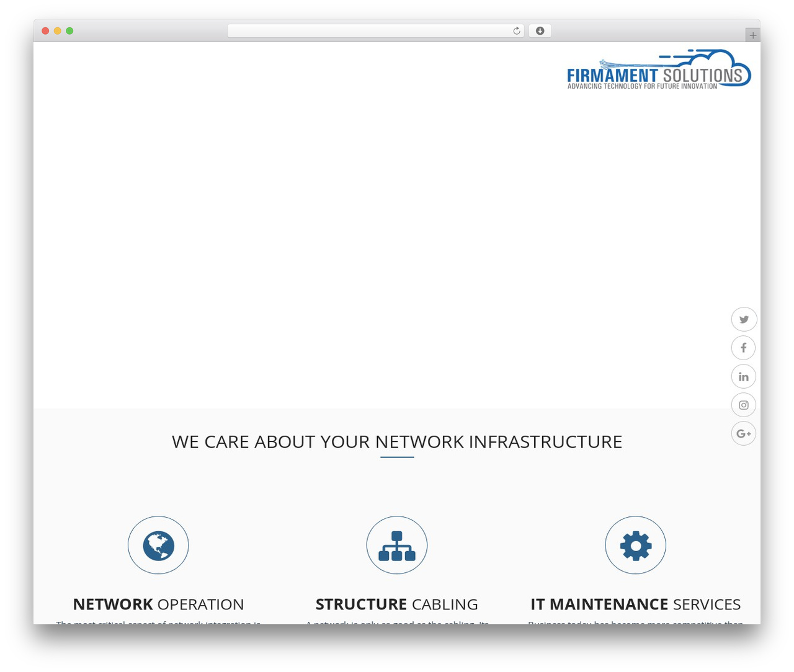This screenshot has height=672, width=794.
Task: Click the browser download arrow button
Action: pos(540,31)
